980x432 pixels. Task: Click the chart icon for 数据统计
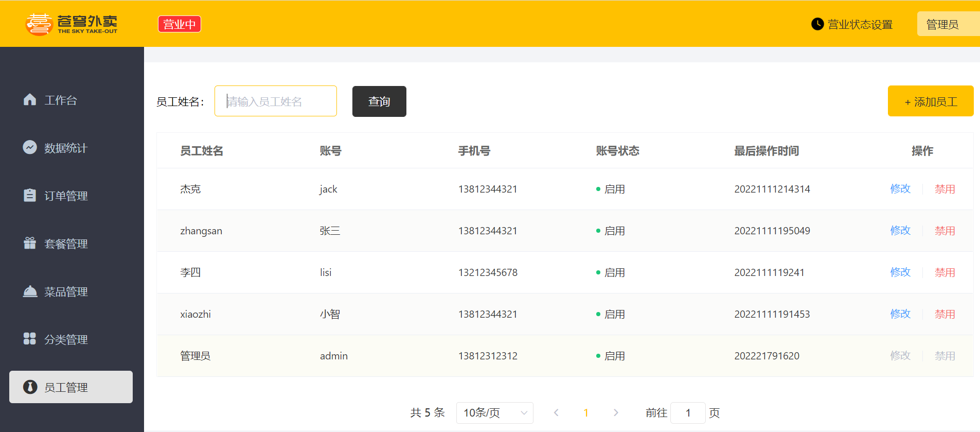[x=30, y=147]
